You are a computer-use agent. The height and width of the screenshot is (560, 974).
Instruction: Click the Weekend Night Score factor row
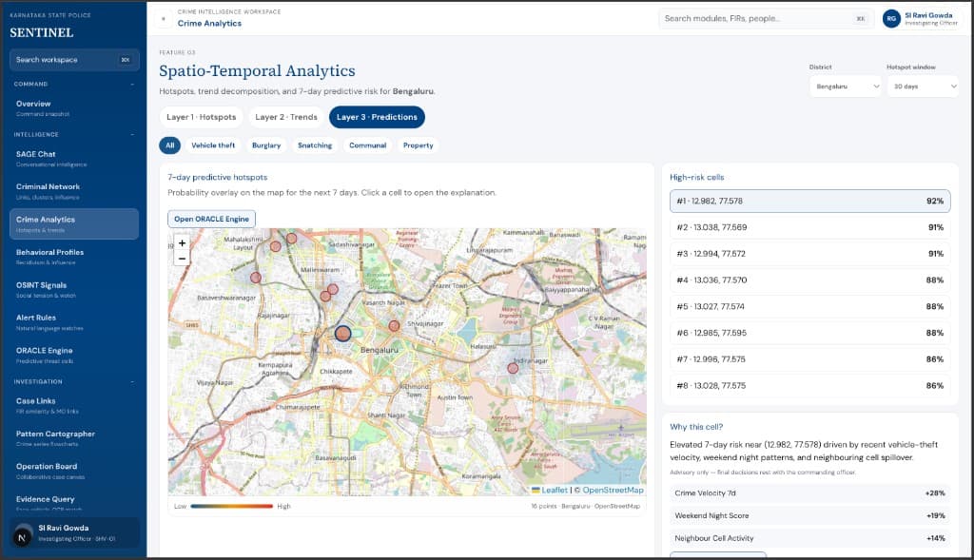(x=810, y=516)
